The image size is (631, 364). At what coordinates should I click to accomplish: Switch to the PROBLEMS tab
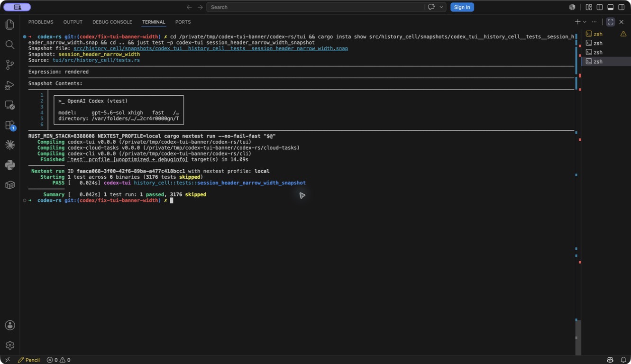click(x=41, y=22)
